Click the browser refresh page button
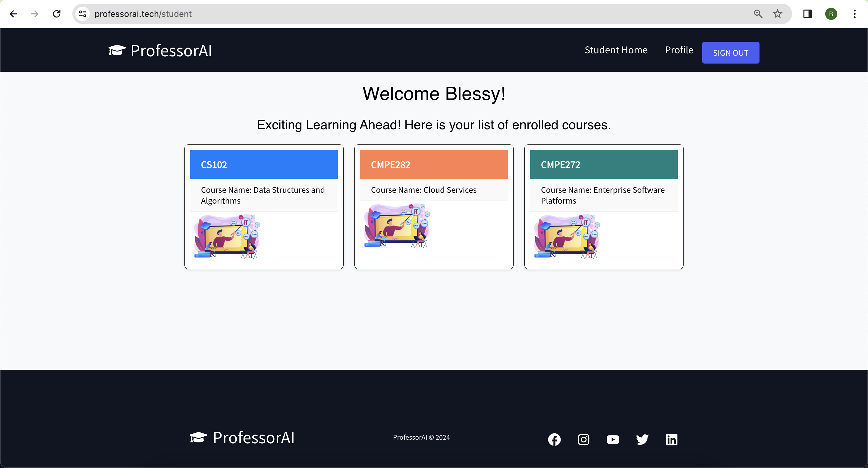Image resolution: width=868 pixels, height=468 pixels. tap(56, 14)
